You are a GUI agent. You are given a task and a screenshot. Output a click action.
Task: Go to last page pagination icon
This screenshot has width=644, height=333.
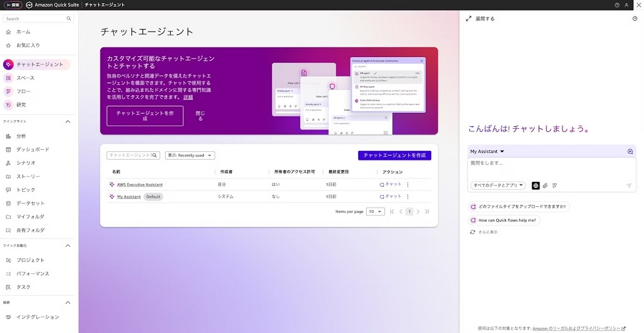pyautogui.click(x=426, y=211)
